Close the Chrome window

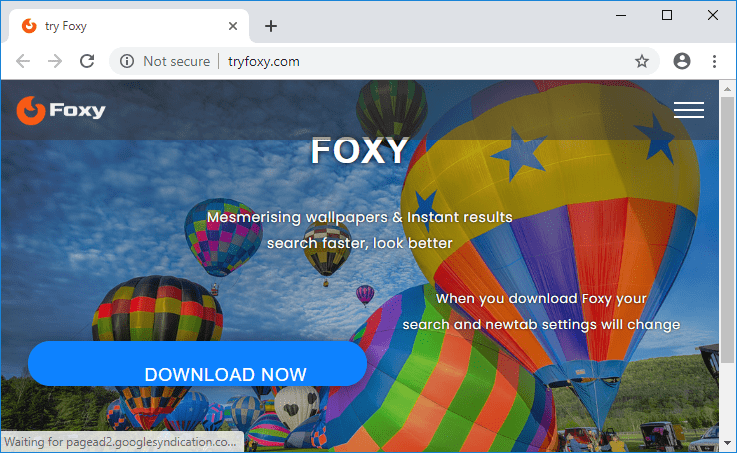pyautogui.click(x=713, y=16)
